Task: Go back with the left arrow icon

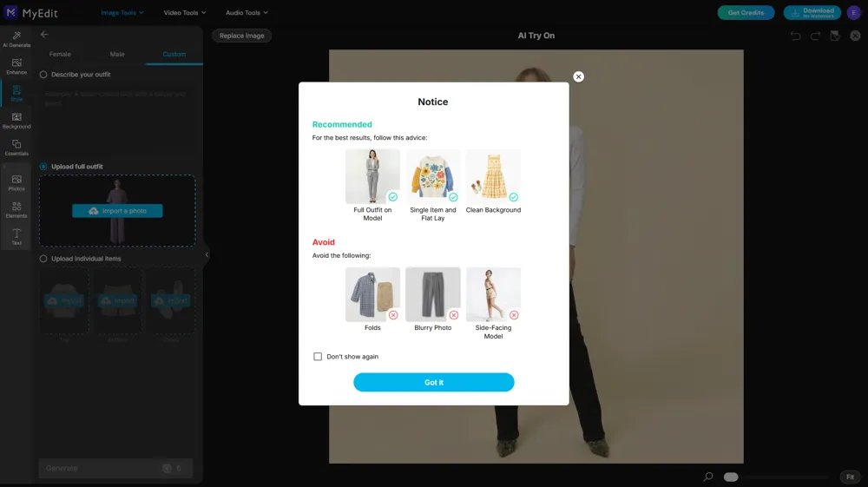Action: click(44, 35)
